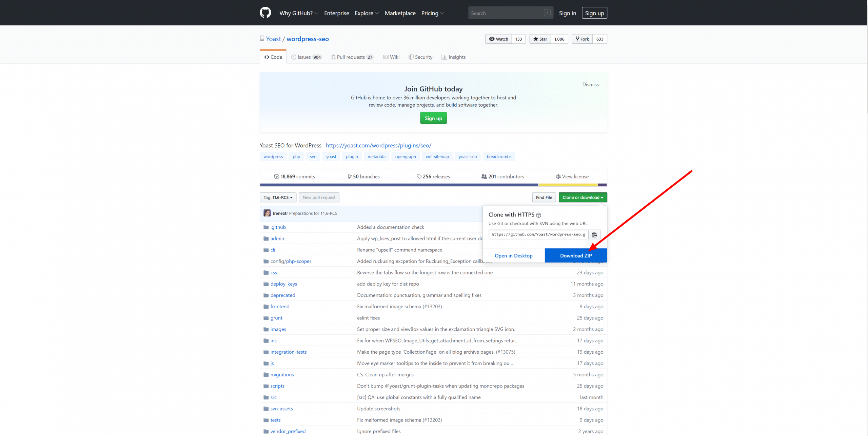Star the wordpress-seo repository
This screenshot has height=436, width=868.
540,39
